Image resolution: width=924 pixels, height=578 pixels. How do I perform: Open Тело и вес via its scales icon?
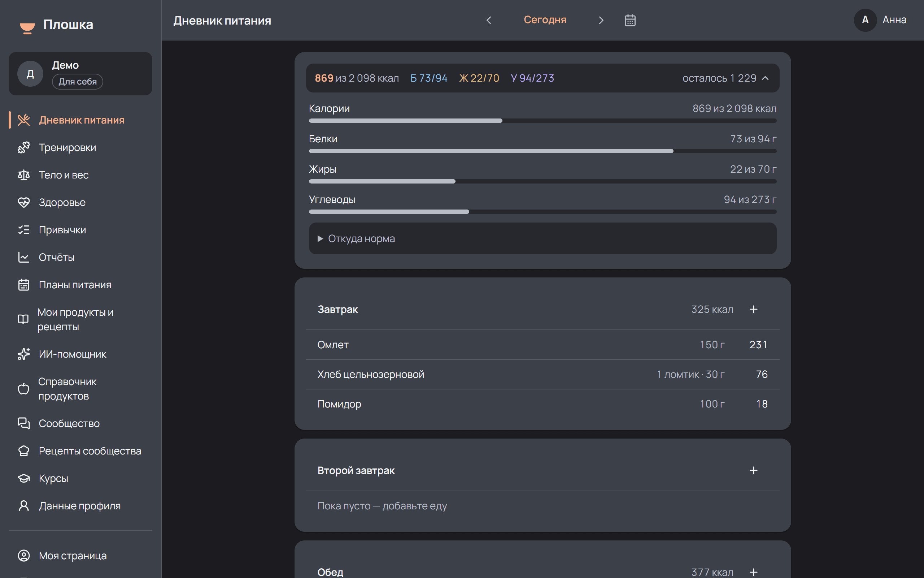tap(24, 175)
